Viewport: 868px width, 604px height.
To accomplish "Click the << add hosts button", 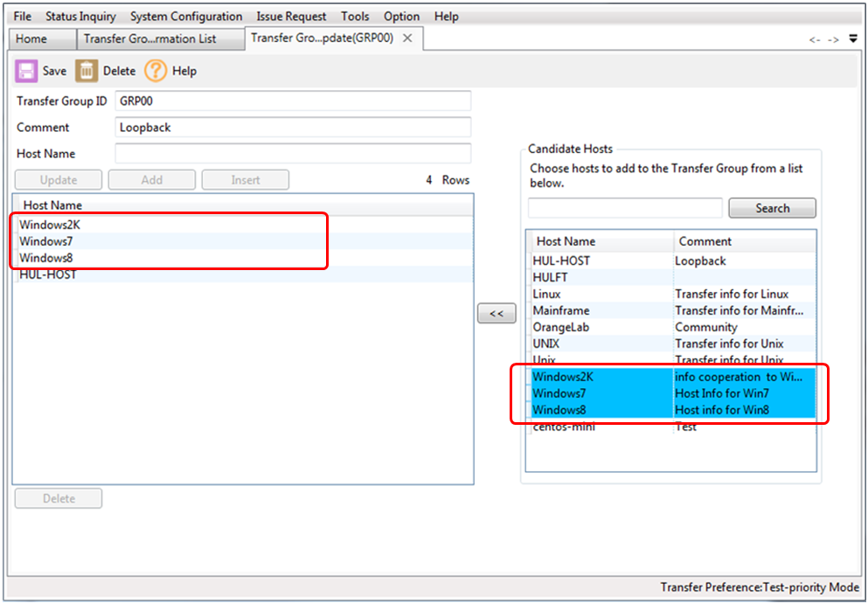I will coord(496,313).
